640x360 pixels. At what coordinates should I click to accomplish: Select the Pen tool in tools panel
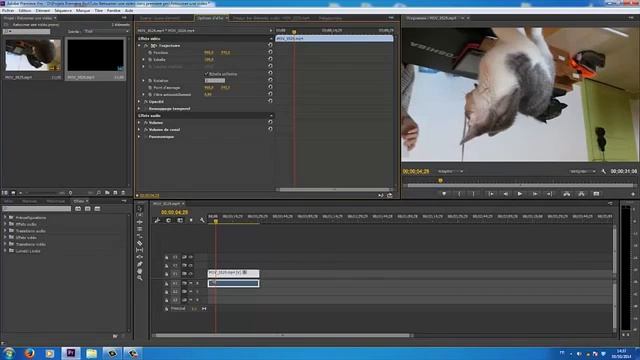[x=140, y=264]
